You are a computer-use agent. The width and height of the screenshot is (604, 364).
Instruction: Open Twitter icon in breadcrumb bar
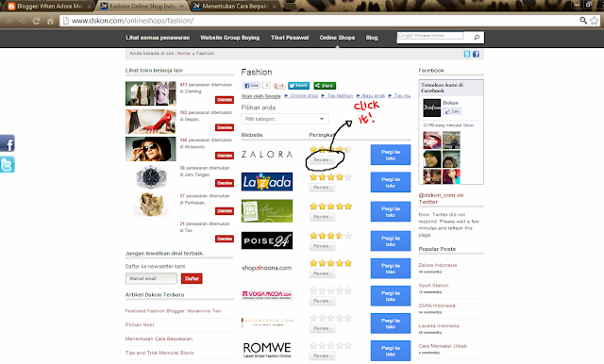tap(467, 54)
